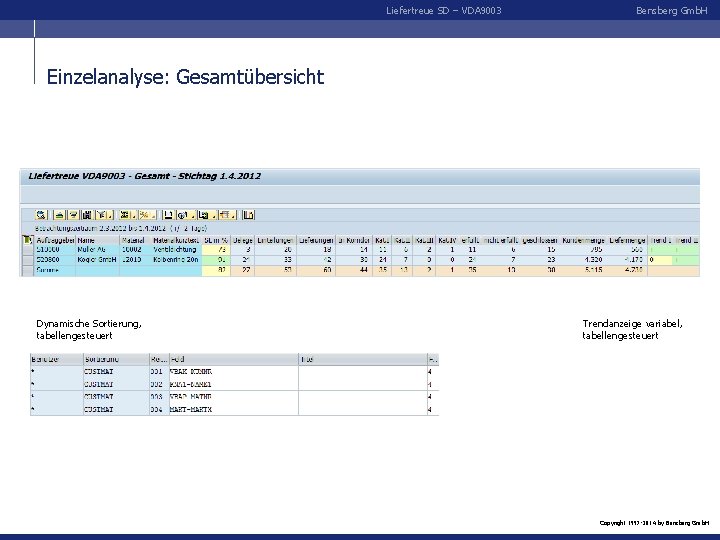This screenshot has width=720, height=540.
Task: Click the green SL percent cell for Kogler GmbH
Action: pyautogui.click(x=216, y=260)
